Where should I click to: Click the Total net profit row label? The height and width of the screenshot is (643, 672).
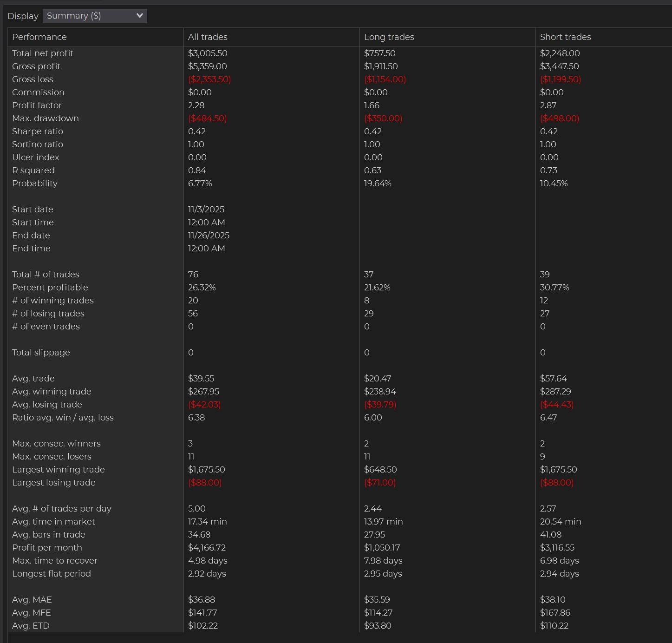[x=43, y=53]
